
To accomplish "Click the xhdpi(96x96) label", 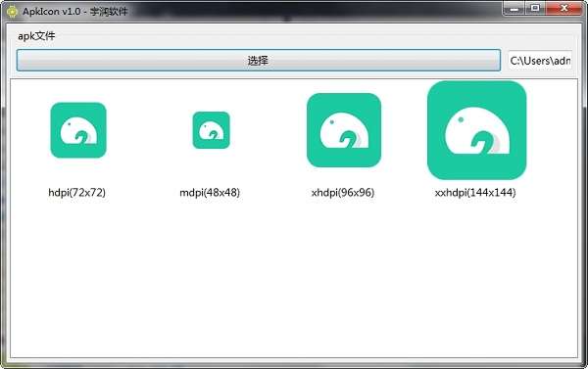I will (343, 193).
